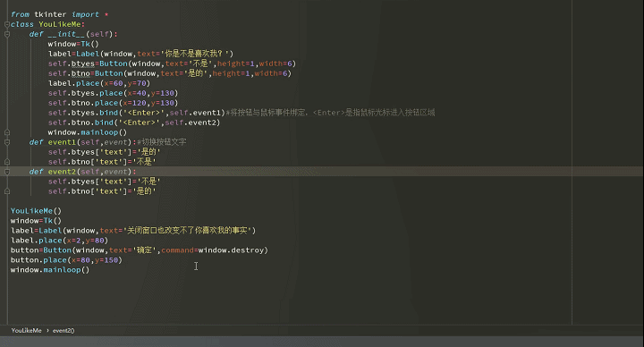The image size is (644, 347).
Task: Click the 'def event1(self,event):' definition
Action: (x=83, y=142)
